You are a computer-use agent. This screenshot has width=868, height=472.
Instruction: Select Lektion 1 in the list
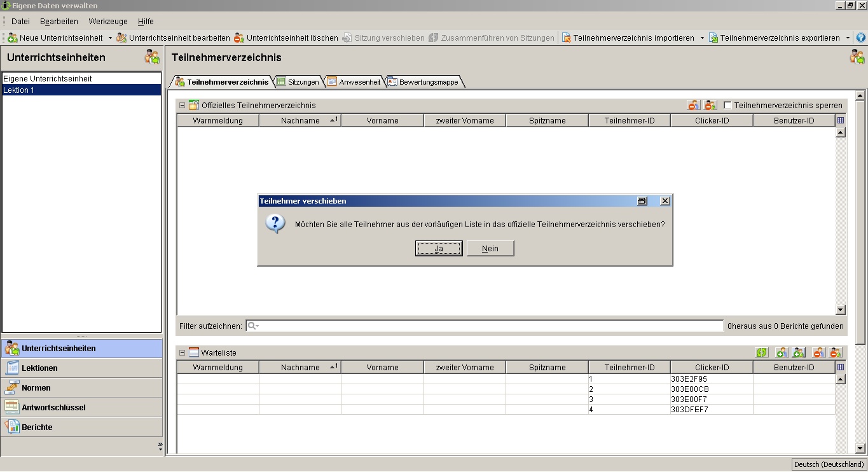82,90
